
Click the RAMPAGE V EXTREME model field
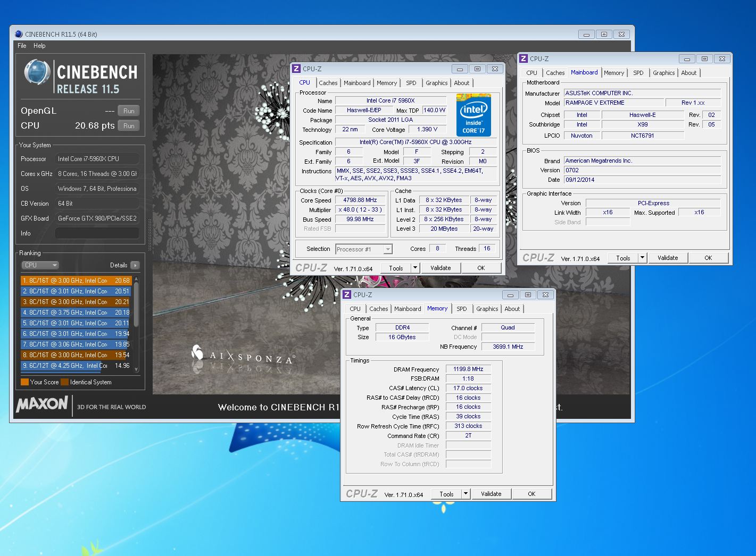614,103
